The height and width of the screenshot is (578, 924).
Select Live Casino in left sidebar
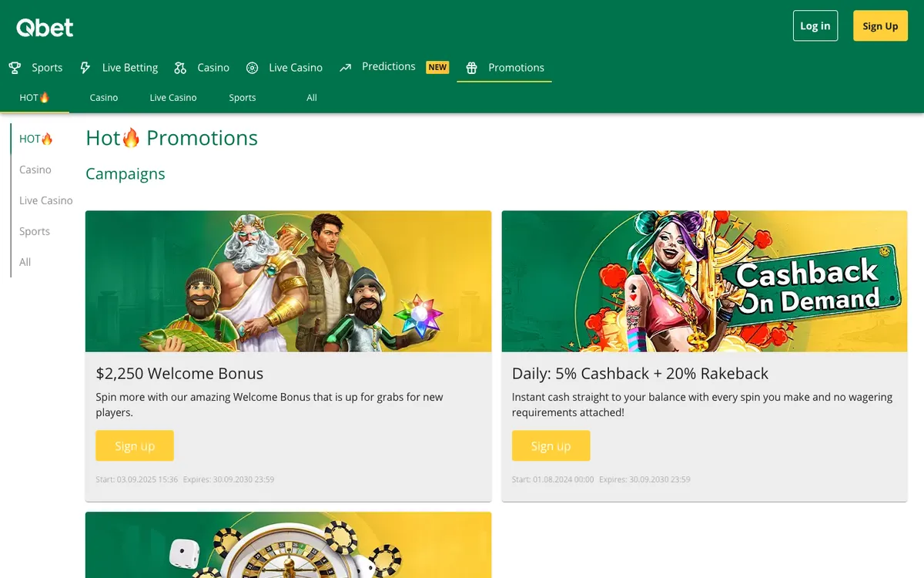point(46,200)
